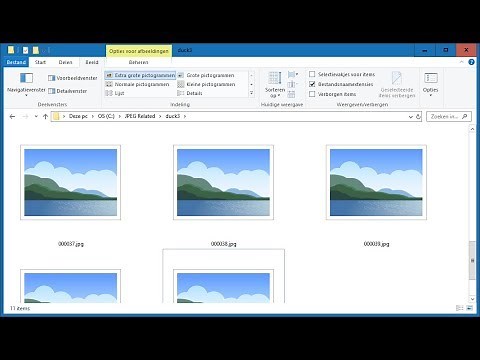
Task: Open the Beheren ribbon tab
Action: tap(138, 62)
